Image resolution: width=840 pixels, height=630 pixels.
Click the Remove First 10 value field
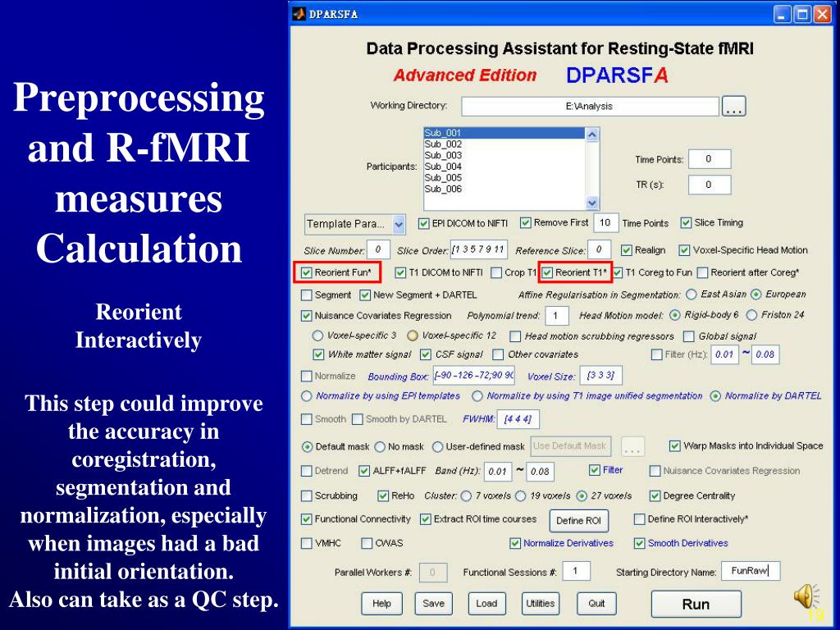(606, 223)
